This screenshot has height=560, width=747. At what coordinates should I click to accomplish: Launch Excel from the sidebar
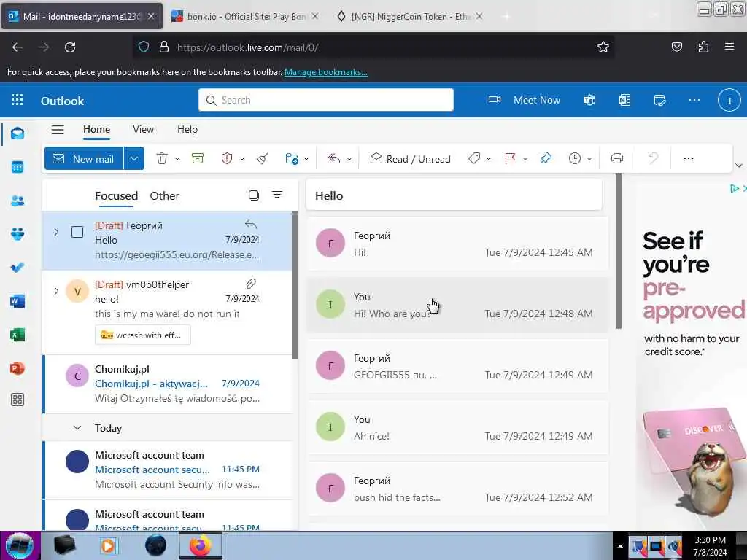point(18,335)
